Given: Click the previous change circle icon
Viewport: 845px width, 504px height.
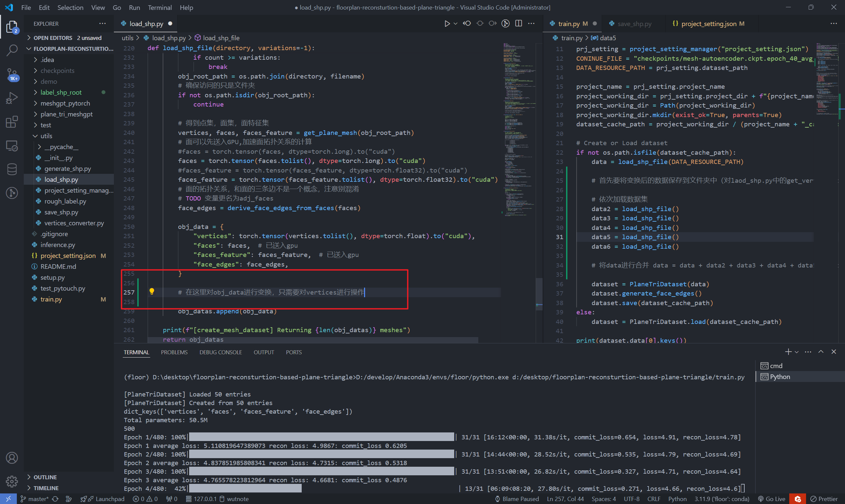Looking at the screenshot, I should (480, 23).
